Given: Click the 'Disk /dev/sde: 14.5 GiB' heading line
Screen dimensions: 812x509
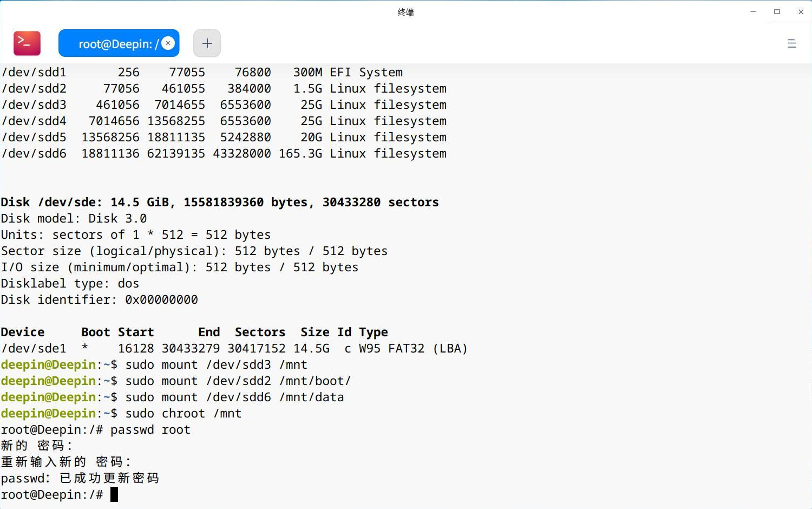Looking at the screenshot, I should coord(220,203).
